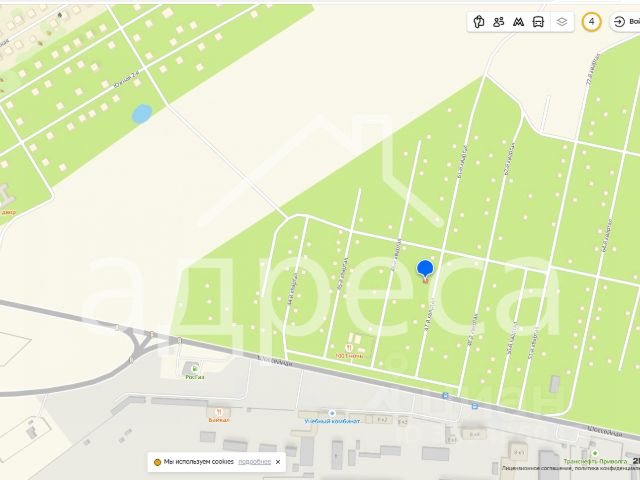Screen dimensions: 640x480
Task: Open the Транснефть-Приволга marker
Action: tap(596, 453)
